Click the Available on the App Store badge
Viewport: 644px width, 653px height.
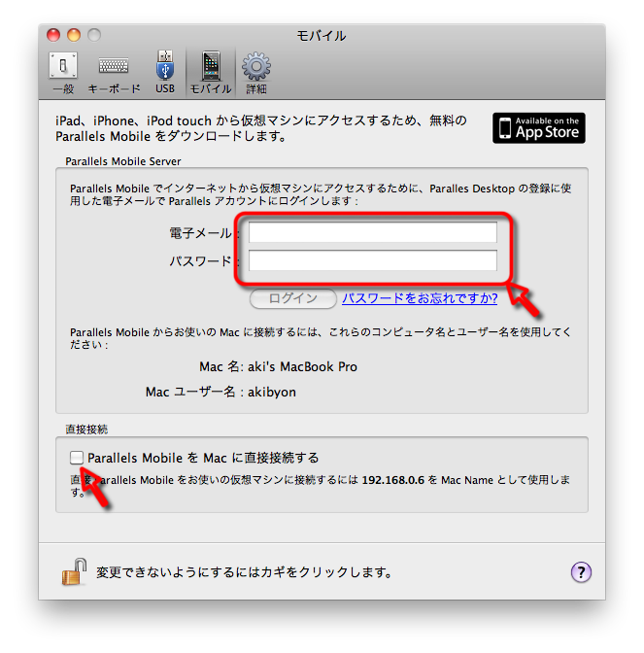[x=539, y=128]
